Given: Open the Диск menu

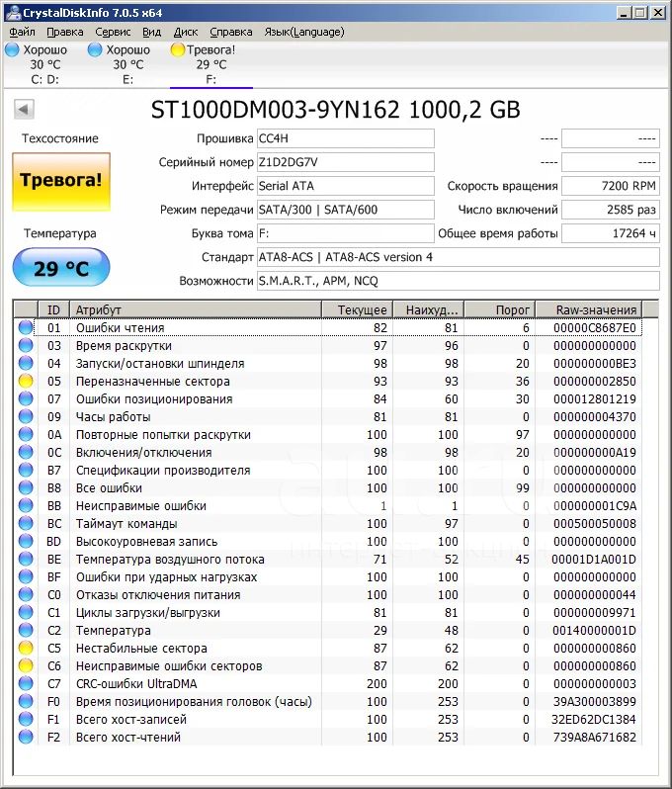Looking at the screenshot, I should pyautogui.click(x=186, y=33).
